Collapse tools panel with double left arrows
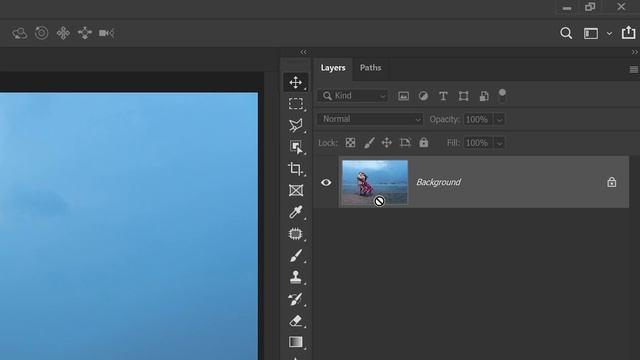The width and height of the screenshot is (640, 360). [x=303, y=52]
